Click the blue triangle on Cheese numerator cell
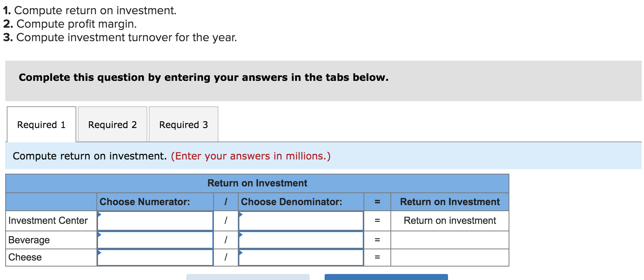This screenshot has width=644, height=280. [x=99, y=252]
